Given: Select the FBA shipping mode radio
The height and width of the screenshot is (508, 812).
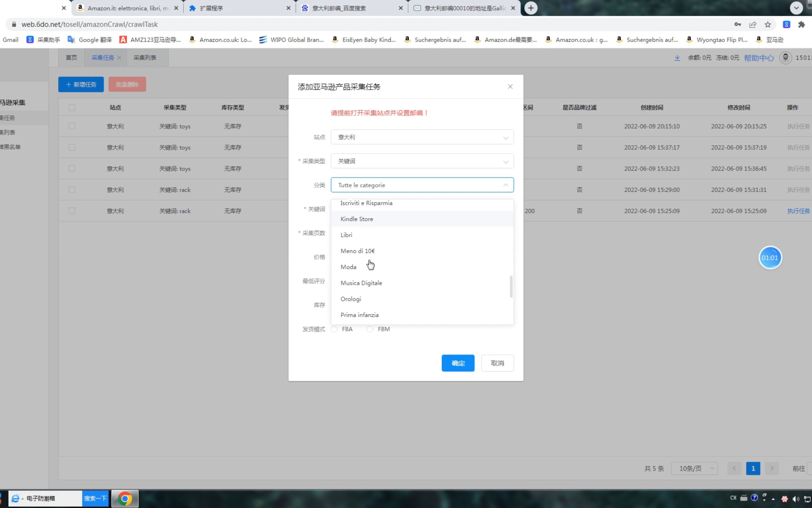Looking at the screenshot, I should pos(334,329).
